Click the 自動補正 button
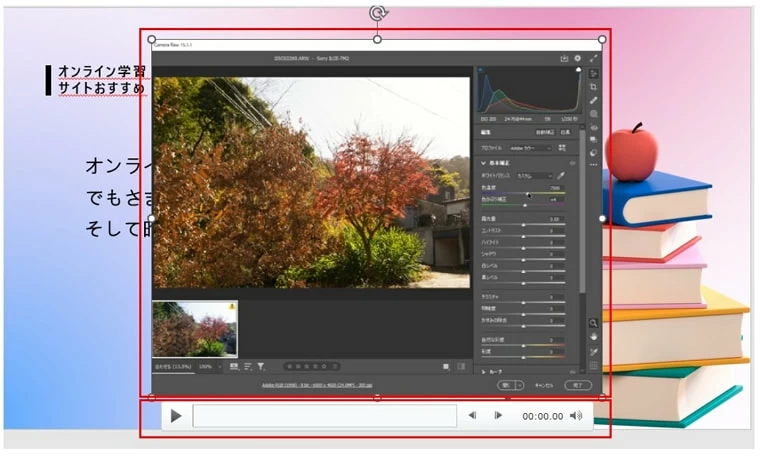760x458 pixels. [544, 132]
